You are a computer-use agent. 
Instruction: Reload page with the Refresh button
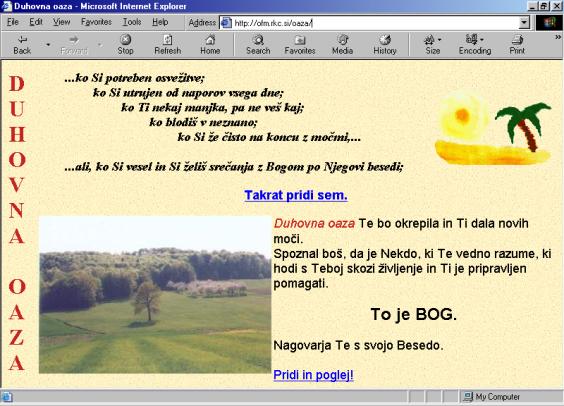coord(168,45)
